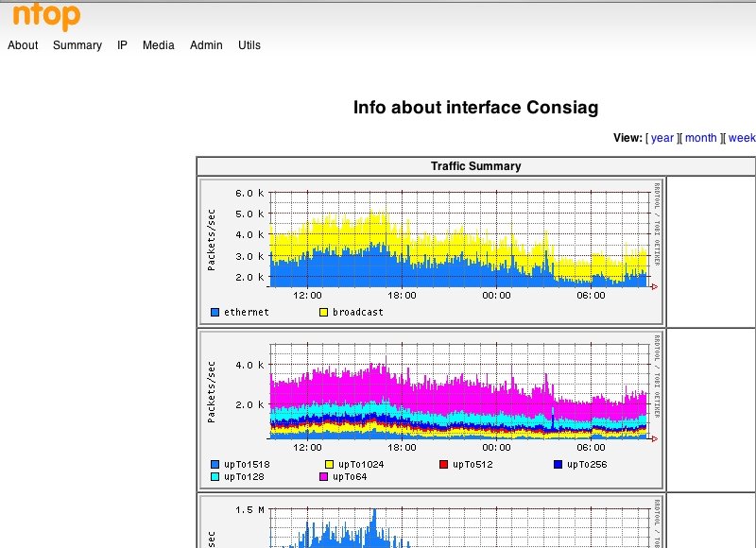Image resolution: width=756 pixels, height=548 pixels.
Task: Click the red upTo512 legend swatch
Action: (x=443, y=465)
